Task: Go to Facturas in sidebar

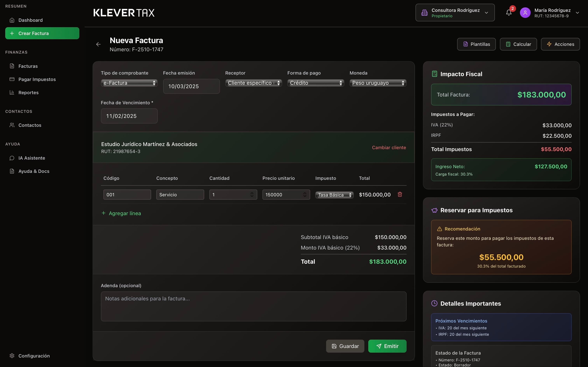Action: (x=28, y=66)
